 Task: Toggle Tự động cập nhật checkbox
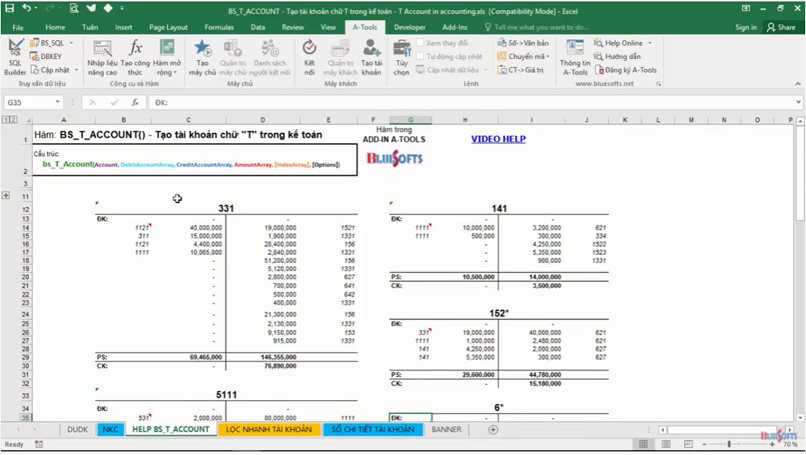coord(420,56)
